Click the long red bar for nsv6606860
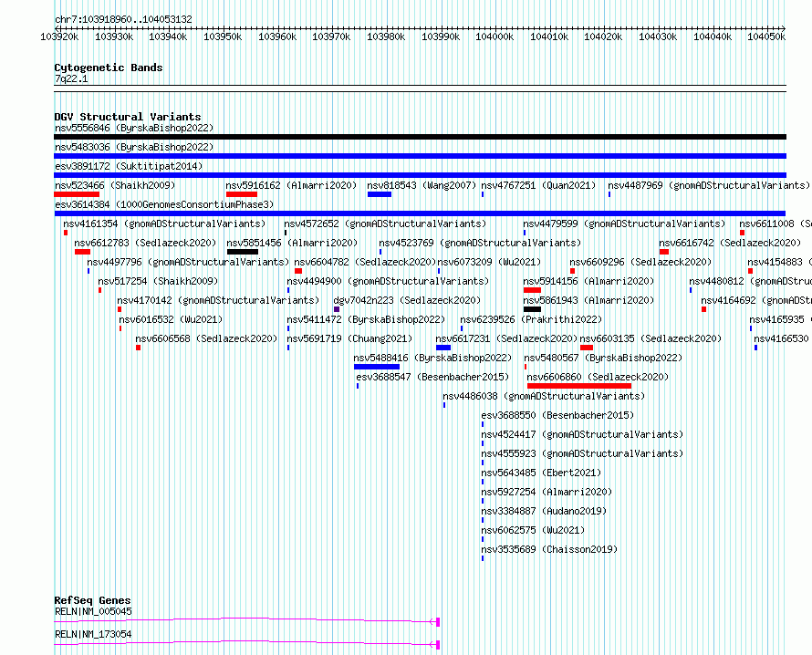 tap(579, 386)
